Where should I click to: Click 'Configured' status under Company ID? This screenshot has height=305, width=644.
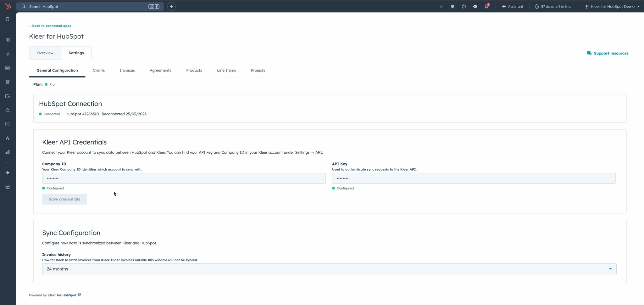[55, 188]
